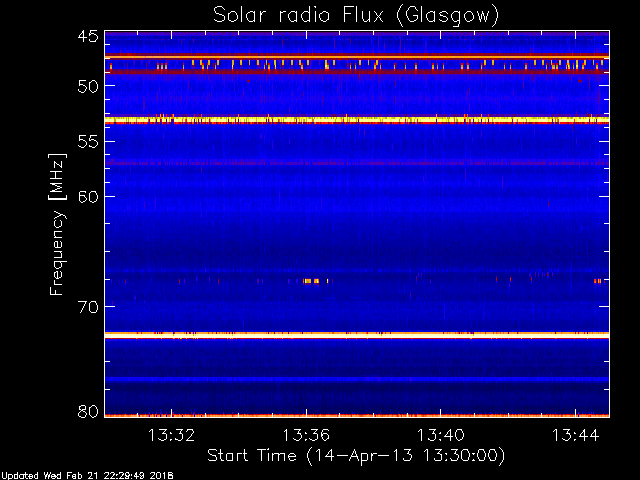Click the 60 frequency tick label
Viewport: 640px width, 480px height.
click(88, 197)
